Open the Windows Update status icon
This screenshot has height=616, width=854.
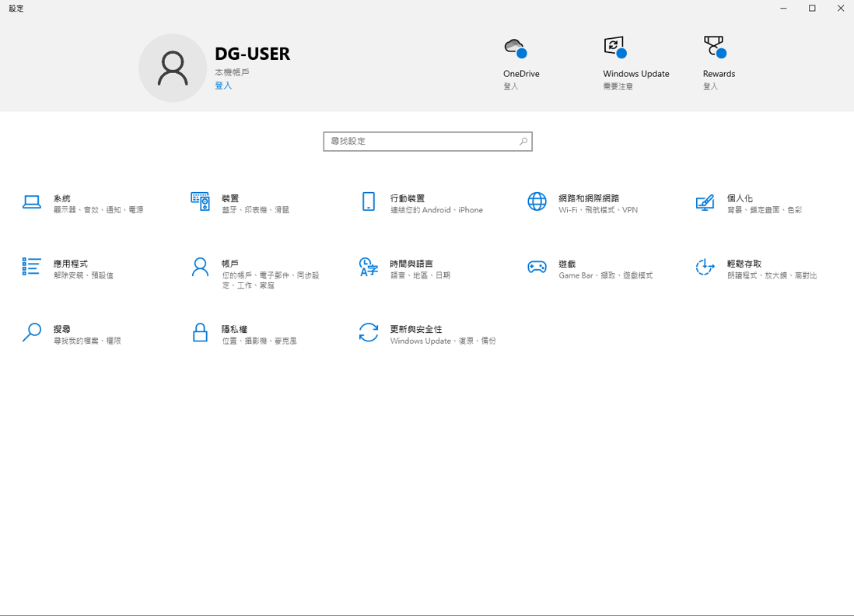(615, 47)
